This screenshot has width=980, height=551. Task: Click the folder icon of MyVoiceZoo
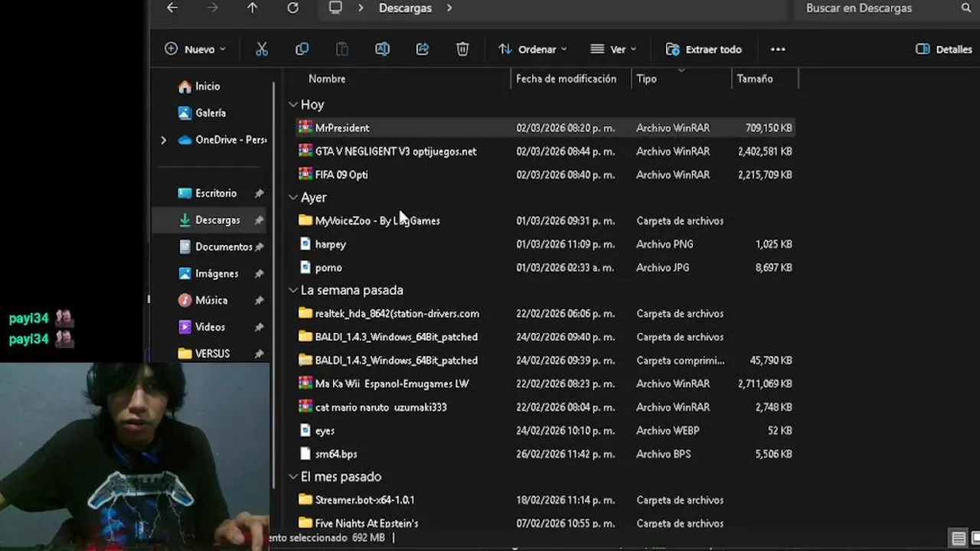(x=305, y=220)
